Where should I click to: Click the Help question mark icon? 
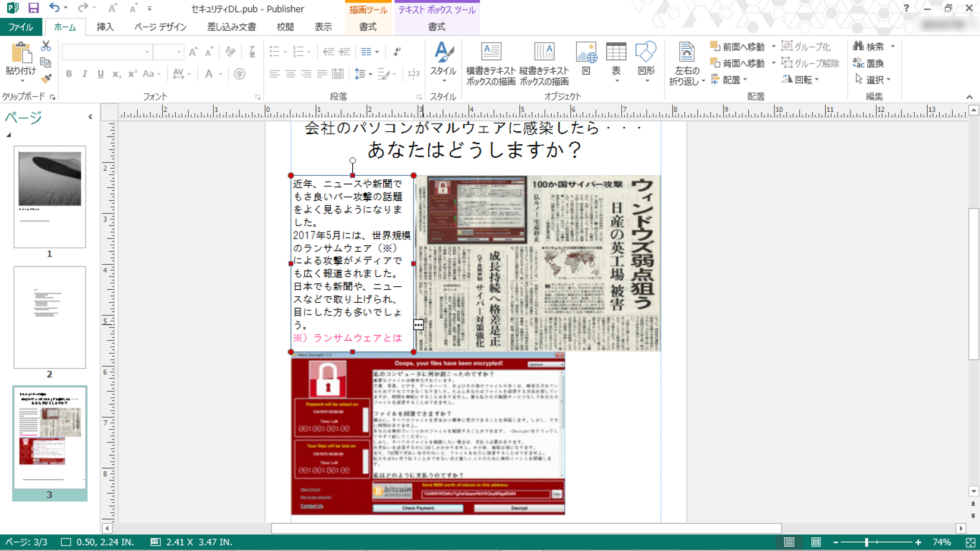(906, 8)
